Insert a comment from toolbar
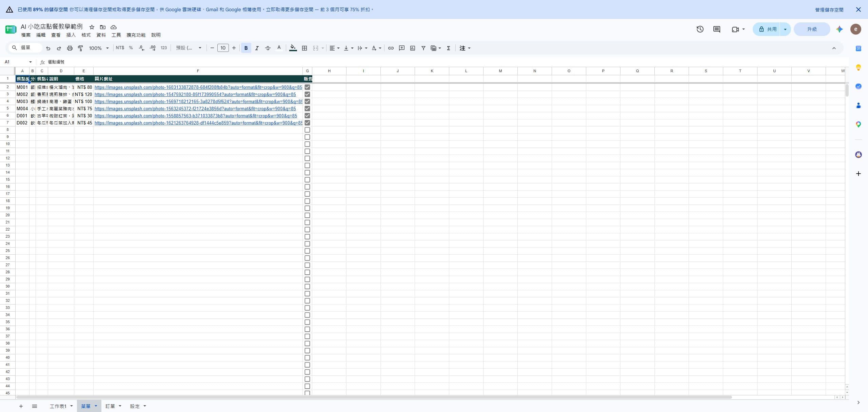This screenshot has height=412, width=868. [x=402, y=48]
